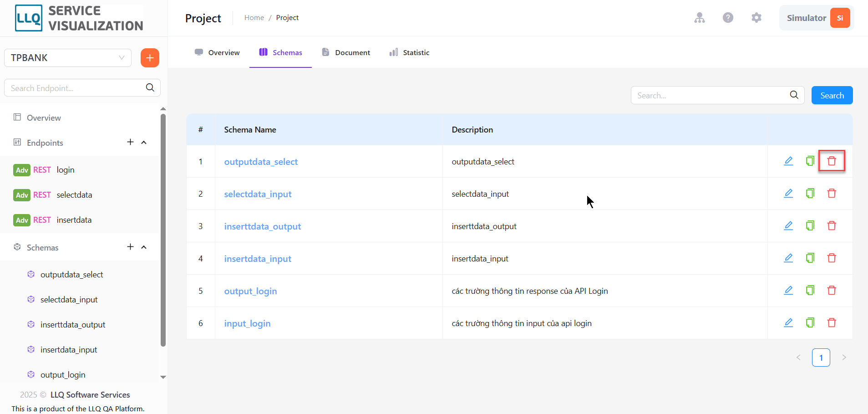This screenshot has height=414, width=868.
Task: Delete the input_login schema
Action: (x=832, y=322)
